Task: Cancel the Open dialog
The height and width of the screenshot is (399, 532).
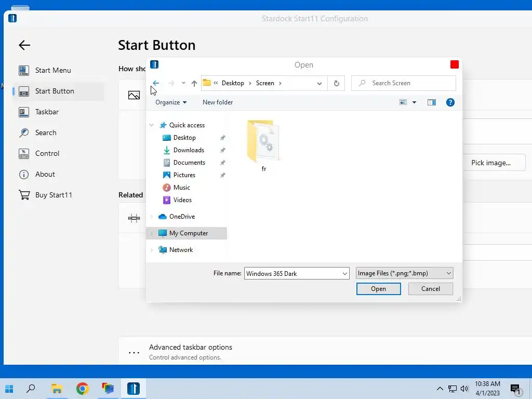Action: 431,289
